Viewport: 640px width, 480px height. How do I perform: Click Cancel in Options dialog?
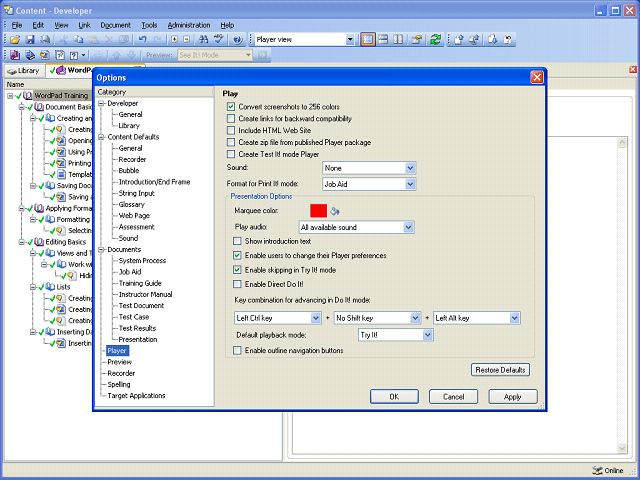tap(453, 397)
